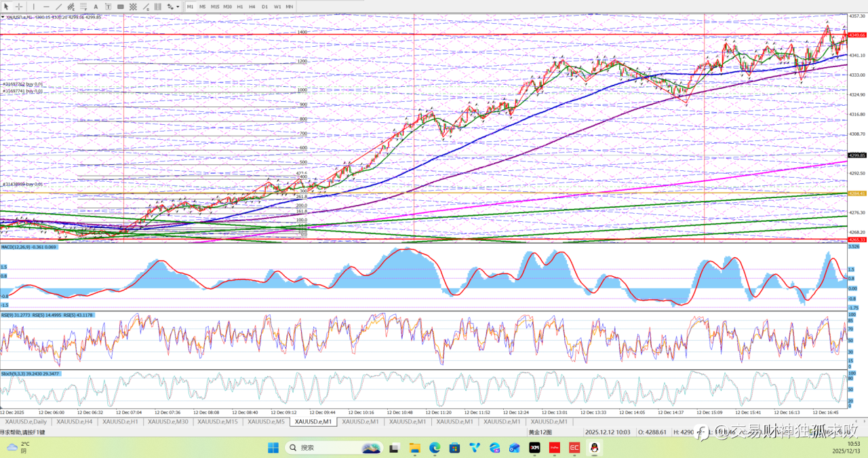Switch chart to H1 timeframe button
This screenshot has height=458, width=868.
(x=240, y=7)
